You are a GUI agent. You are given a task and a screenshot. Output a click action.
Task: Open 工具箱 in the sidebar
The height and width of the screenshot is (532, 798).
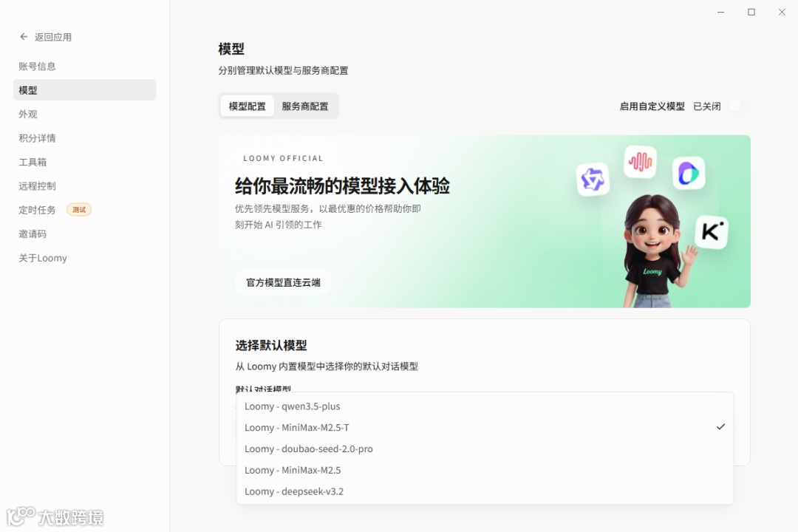33,162
